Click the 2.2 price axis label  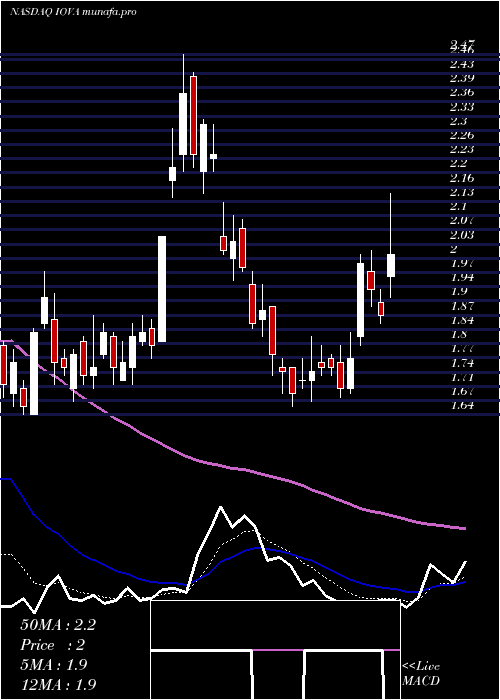click(x=458, y=164)
